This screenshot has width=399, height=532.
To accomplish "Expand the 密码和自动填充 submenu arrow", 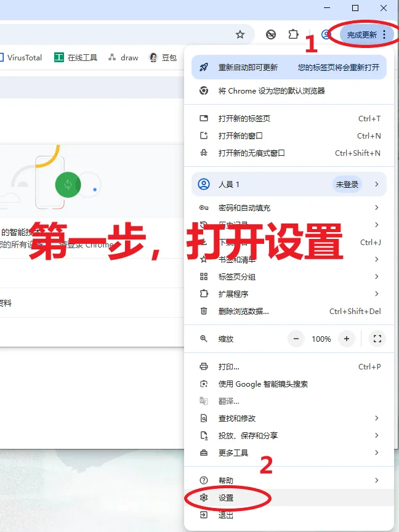I will coord(377,208).
